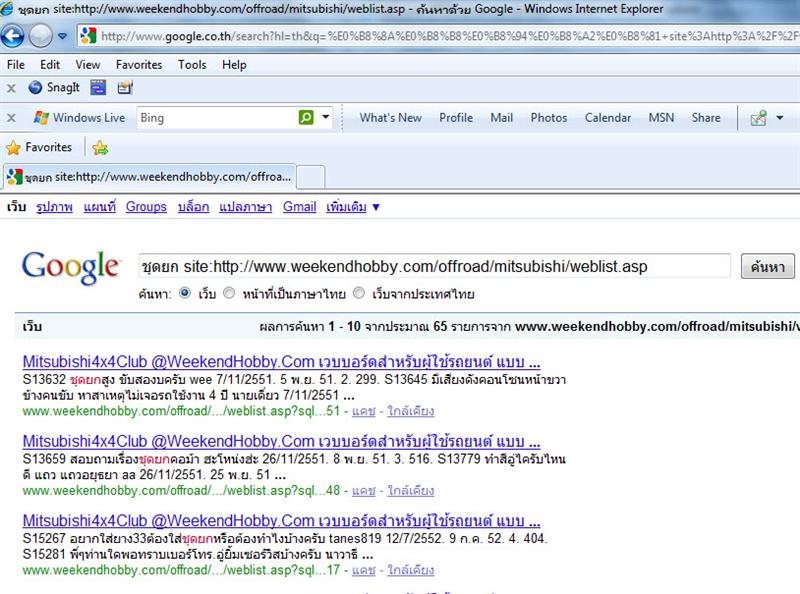Click the browser Back arrow button
Viewport: 800px width, 594px height.
coord(13,36)
